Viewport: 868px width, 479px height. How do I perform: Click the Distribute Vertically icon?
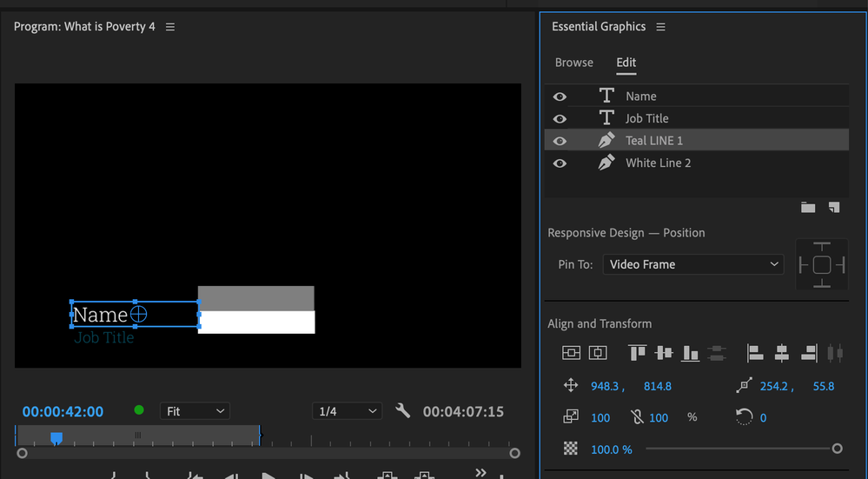pos(716,353)
